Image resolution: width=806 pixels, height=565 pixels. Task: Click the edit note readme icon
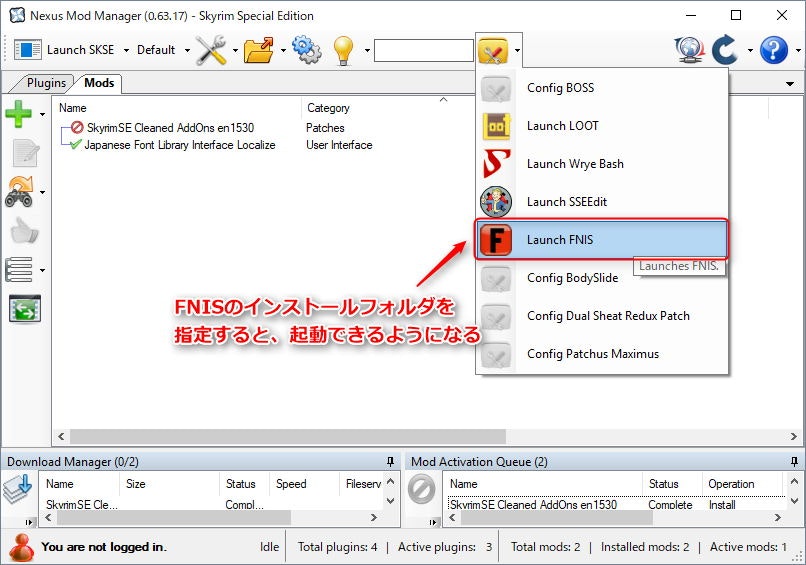[x=25, y=153]
